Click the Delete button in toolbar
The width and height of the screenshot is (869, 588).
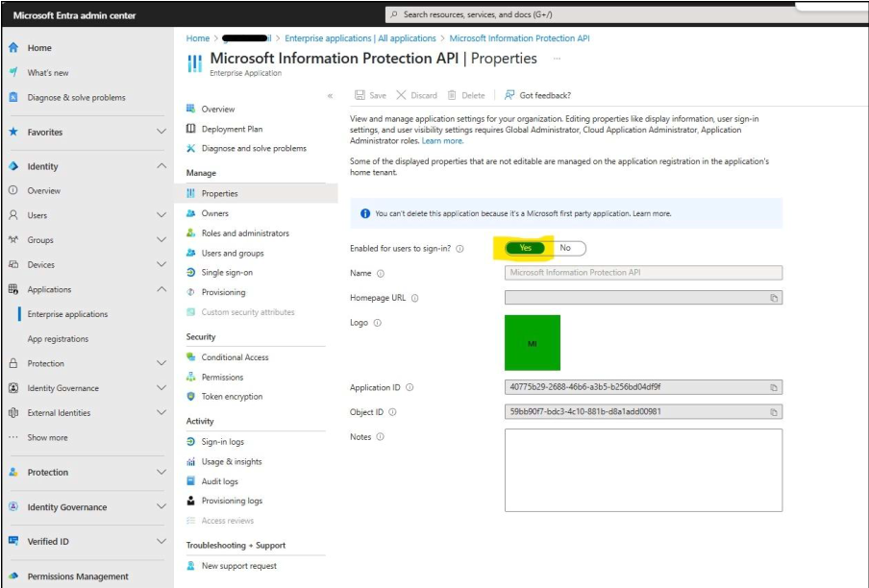point(465,95)
